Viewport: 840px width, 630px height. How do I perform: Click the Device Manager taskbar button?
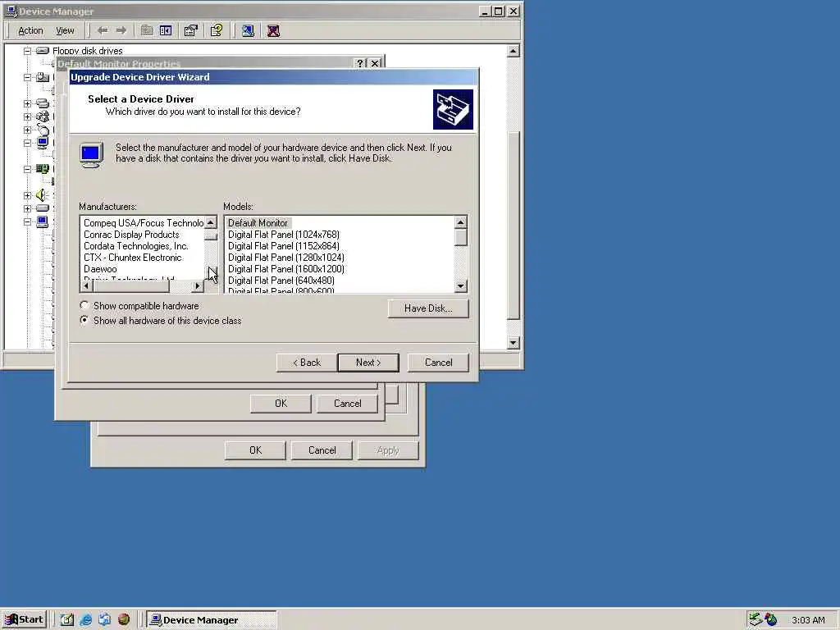point(212,620)
